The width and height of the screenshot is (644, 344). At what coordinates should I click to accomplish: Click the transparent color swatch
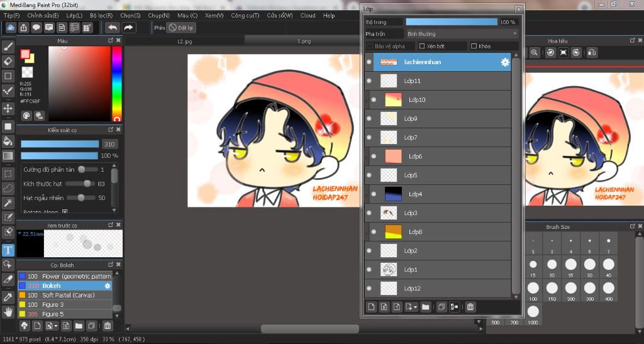click(x=27, y=73)
